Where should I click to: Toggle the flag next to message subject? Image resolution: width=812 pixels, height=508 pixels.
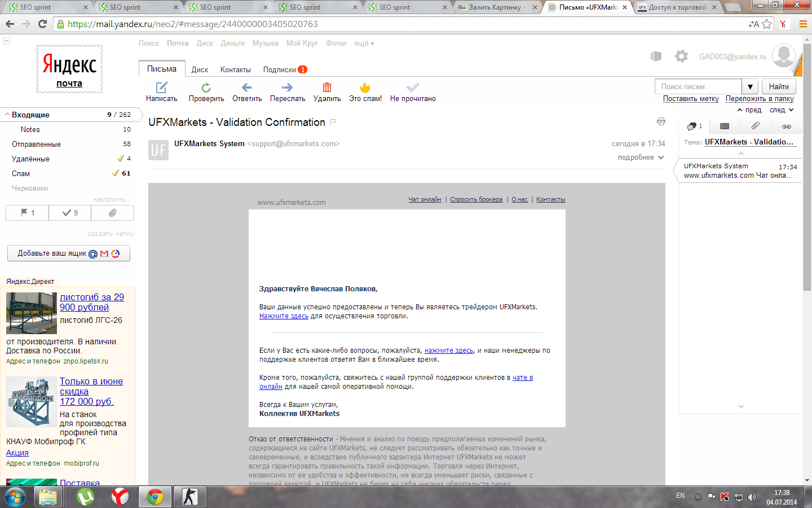pos(333,122)
